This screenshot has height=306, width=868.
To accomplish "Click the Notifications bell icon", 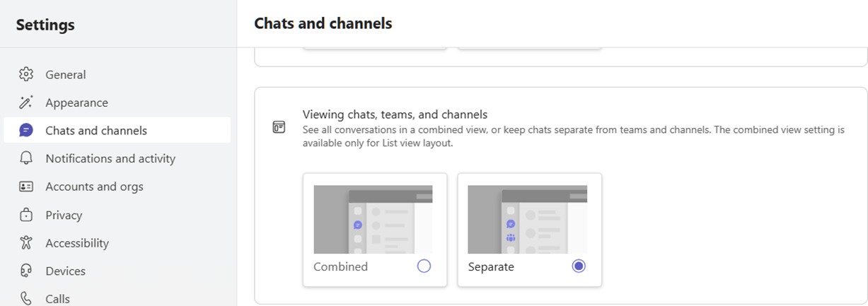I will pos(26,158).
